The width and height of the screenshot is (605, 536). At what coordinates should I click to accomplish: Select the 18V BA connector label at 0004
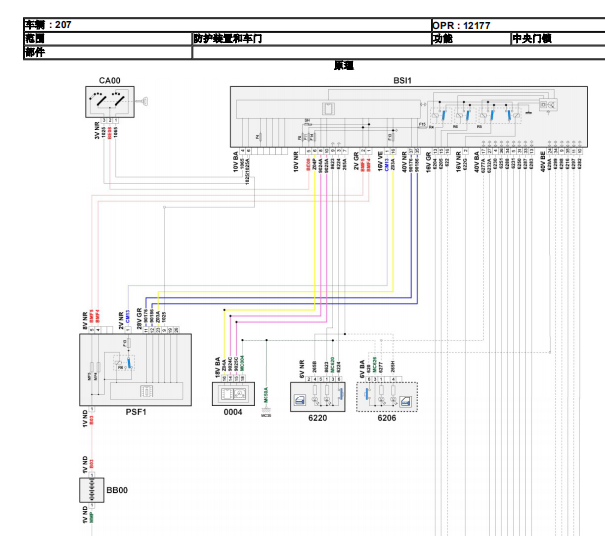coord(218,367)
